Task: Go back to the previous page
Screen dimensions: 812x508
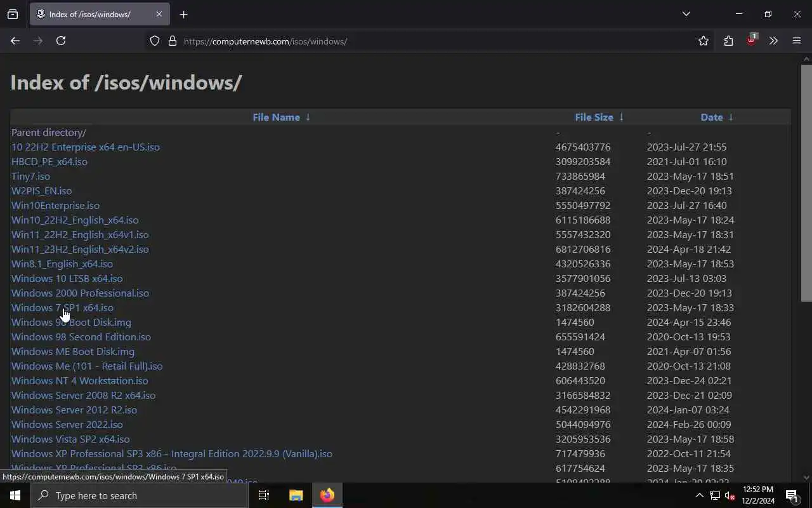Action: pos(15,41)
